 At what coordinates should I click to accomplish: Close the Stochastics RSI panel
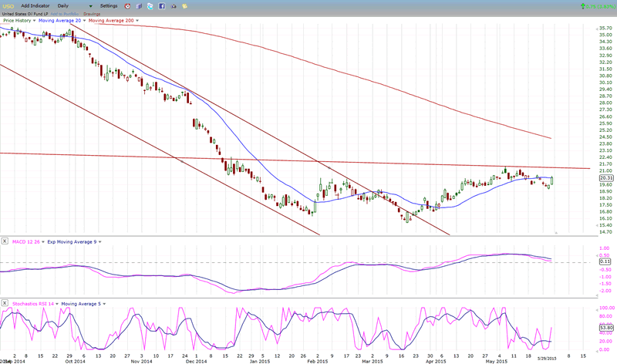pyautogui.click(x=5, y=304)
